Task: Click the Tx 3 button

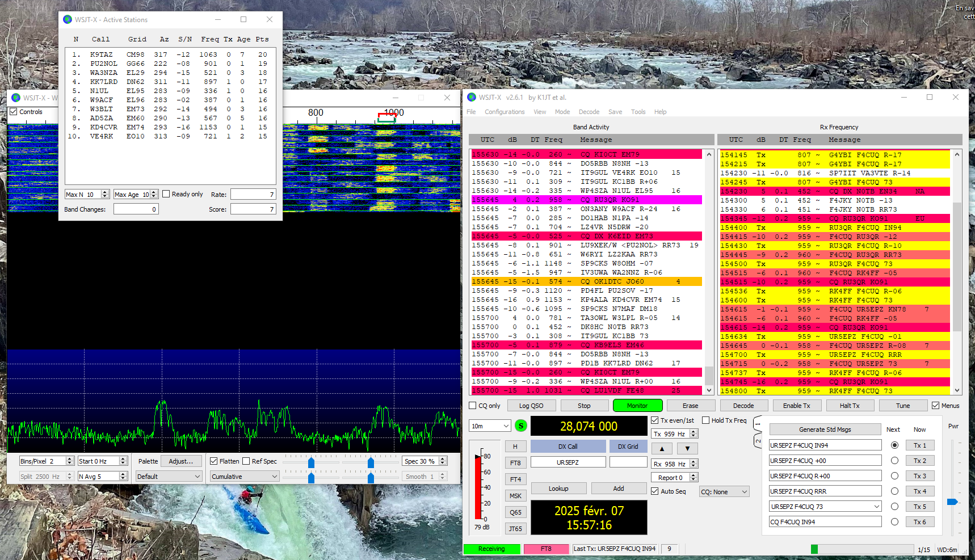Action: (920, 476)
